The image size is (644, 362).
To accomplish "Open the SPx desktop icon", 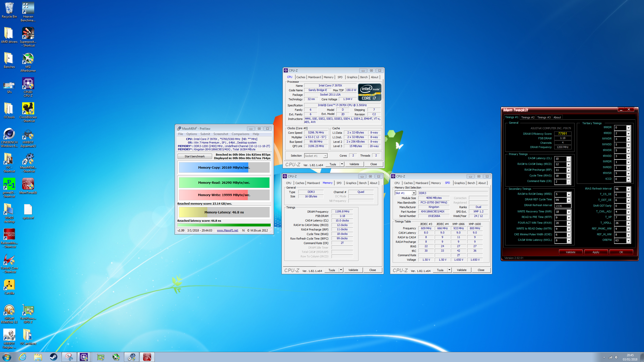I will coord(9,87).
